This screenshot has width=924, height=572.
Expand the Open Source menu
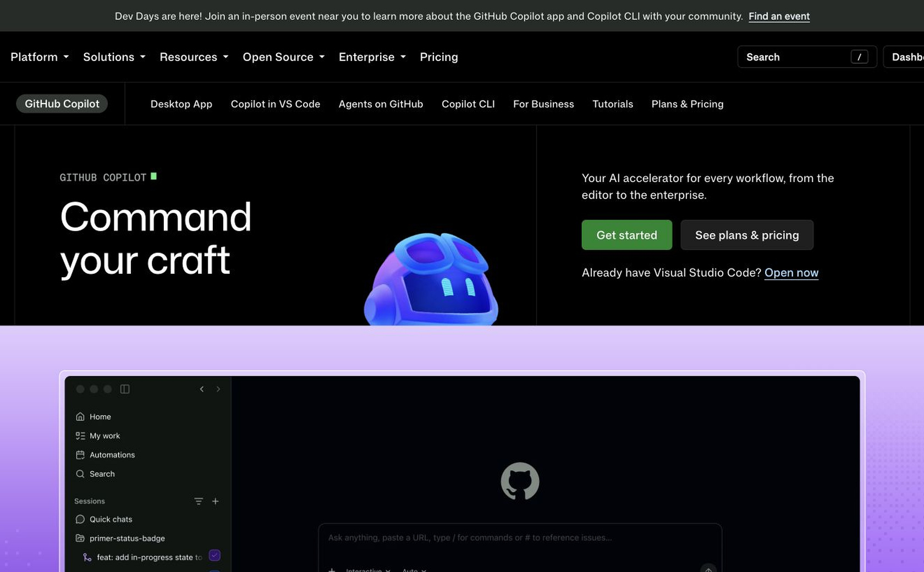click(x=284, y=57)
